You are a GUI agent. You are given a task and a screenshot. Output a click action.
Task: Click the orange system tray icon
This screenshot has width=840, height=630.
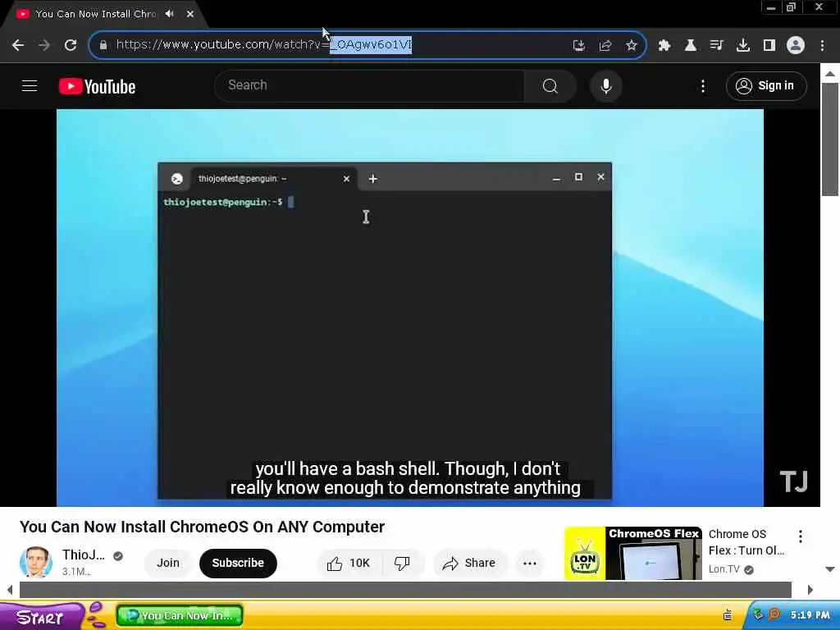pos(774,614)
